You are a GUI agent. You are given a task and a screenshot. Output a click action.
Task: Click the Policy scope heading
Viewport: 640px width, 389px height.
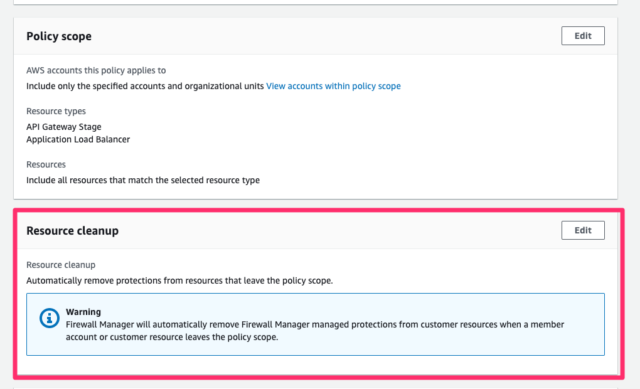coord(59,36)
